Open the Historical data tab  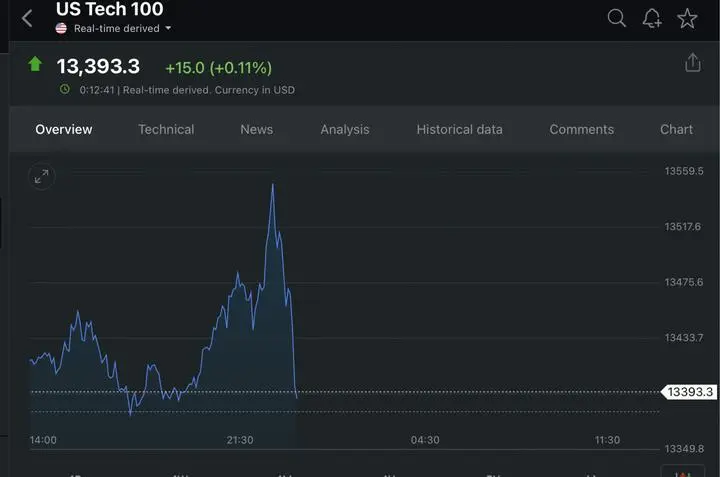[460, 129]
